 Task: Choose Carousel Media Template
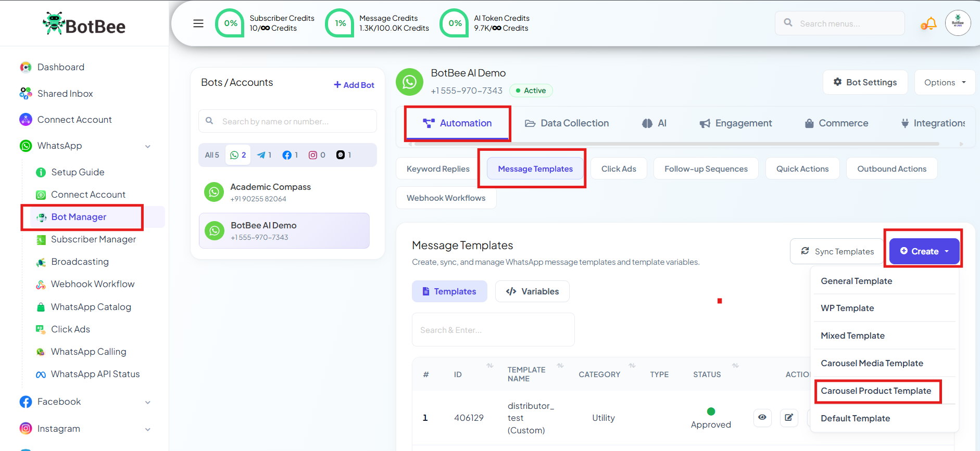tap(884, 363)
